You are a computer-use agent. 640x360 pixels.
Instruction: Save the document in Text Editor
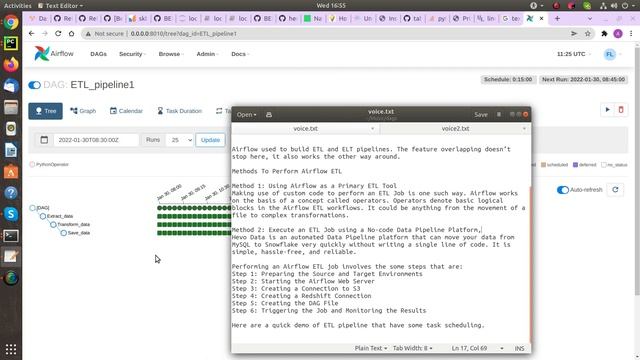480,115
